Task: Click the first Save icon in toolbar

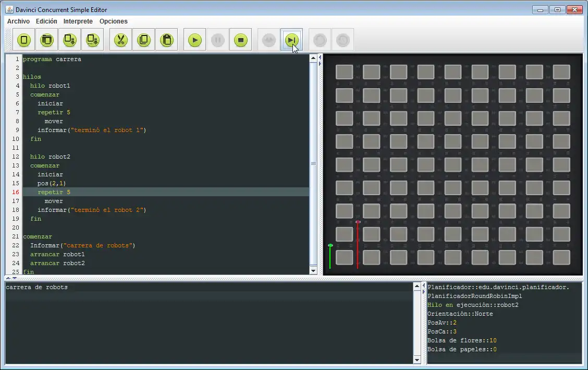Action: [x=70, y=40]
